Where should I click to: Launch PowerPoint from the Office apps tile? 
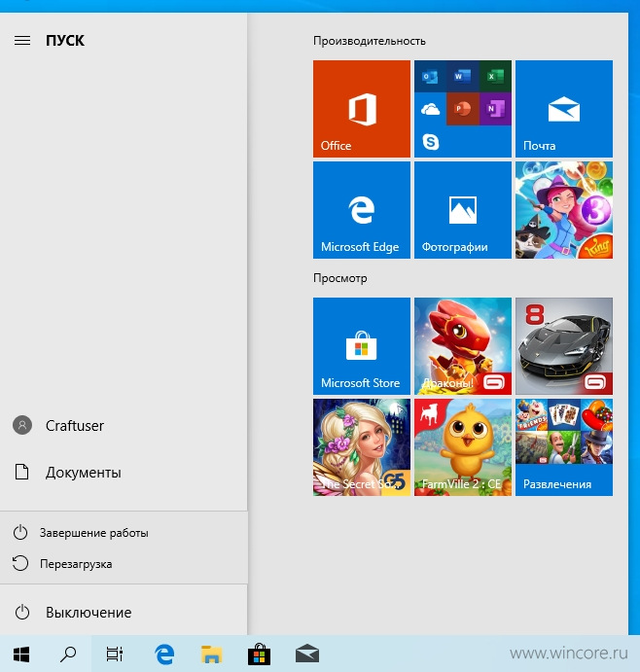tap(463, 109)
